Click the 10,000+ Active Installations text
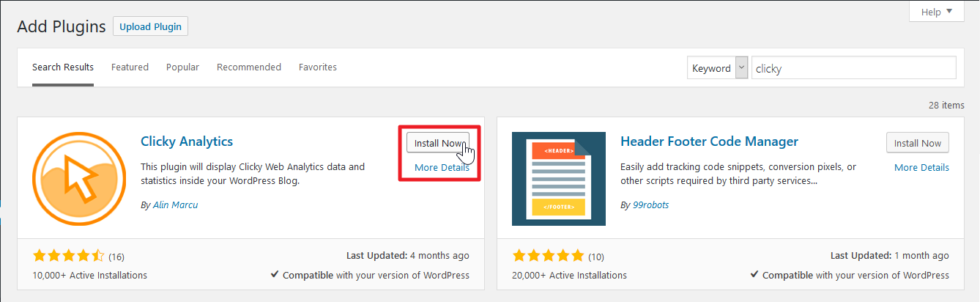Screen dimensions: 980x302 click(89, 275)
